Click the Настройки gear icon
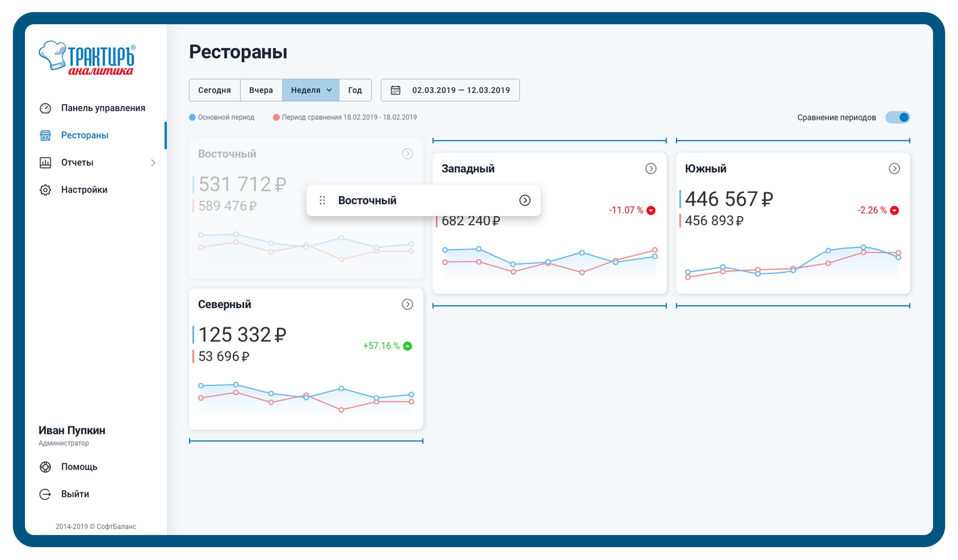The image size is (958, 560). pyautogui.click(x=45, y=190)
